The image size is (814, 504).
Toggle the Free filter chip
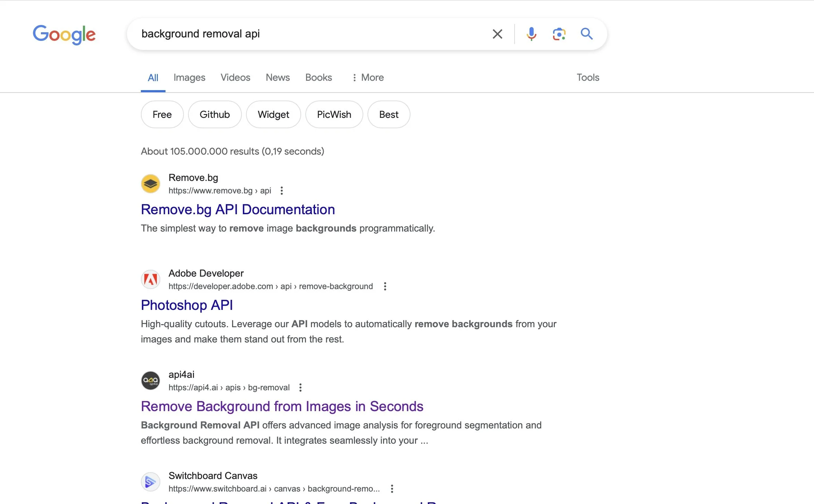[x=162, y=114]
